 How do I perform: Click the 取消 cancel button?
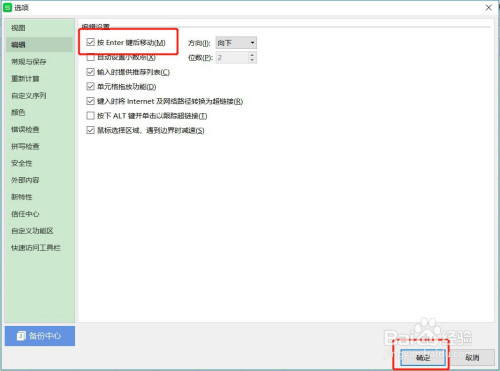tap(472, 358)
